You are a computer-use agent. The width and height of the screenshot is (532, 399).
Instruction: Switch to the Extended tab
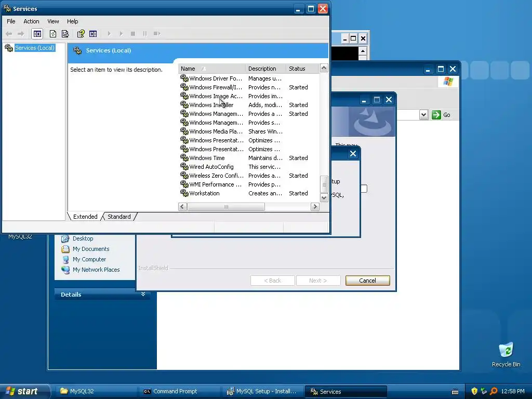[x=85, y=217]
